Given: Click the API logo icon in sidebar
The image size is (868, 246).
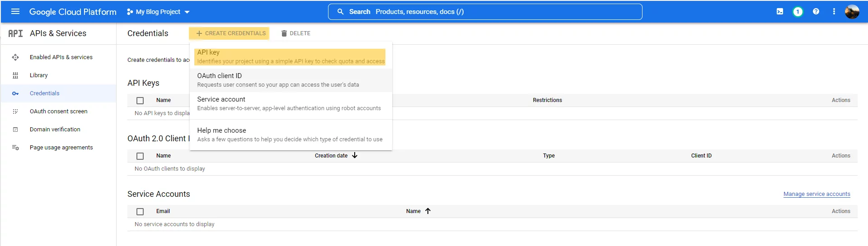Looking at the screenshot, I should [15, 33].
